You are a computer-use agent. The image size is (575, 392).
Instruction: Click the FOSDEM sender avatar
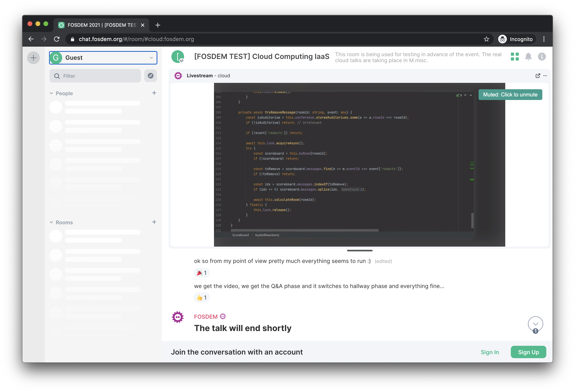point(178,317)
